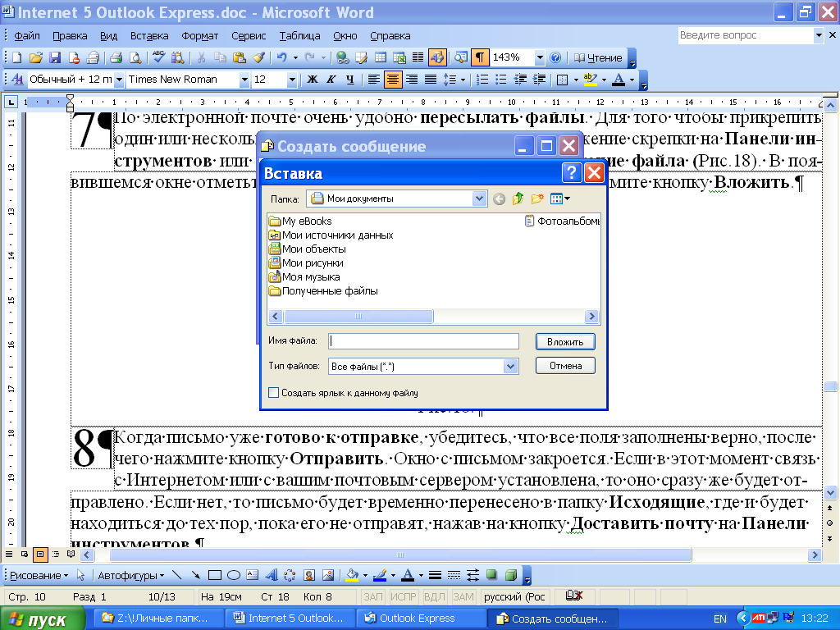This screenshot has width=840, height=630.
Task: Open the Папка 'Мои документы' dropdown
Action: (x=479, y=199)
